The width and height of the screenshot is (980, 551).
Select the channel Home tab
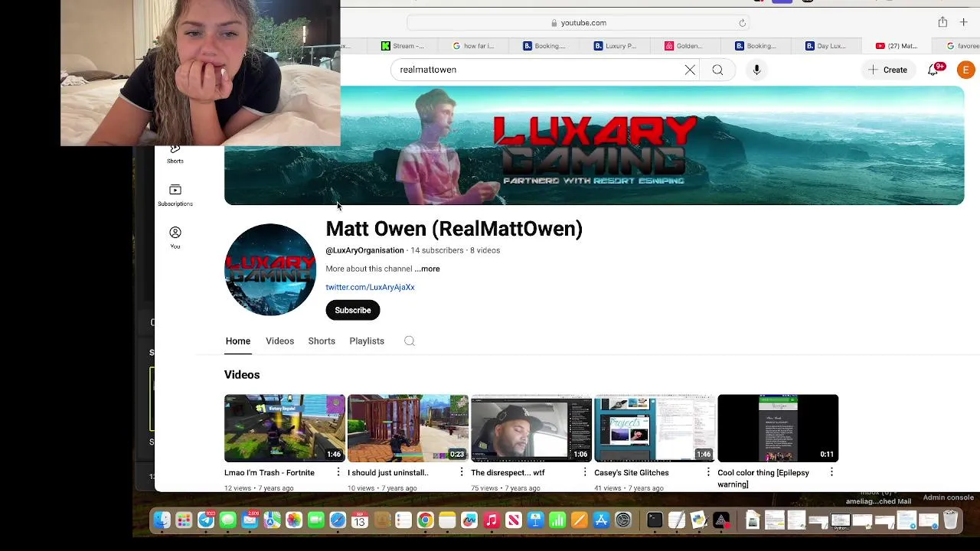click(238, 341)
